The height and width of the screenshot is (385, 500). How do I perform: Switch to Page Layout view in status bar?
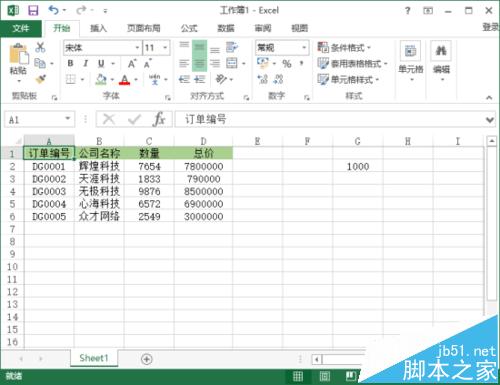(x=324, y=377)
